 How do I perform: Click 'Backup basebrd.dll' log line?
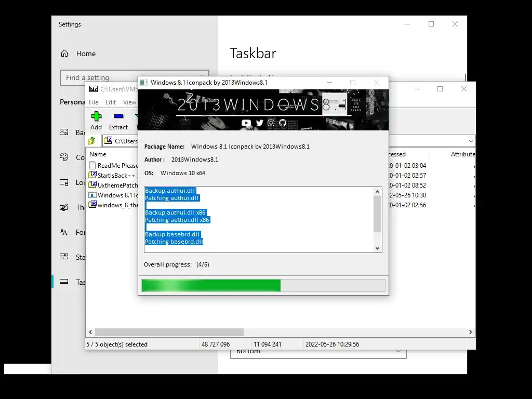coord(172,234)
